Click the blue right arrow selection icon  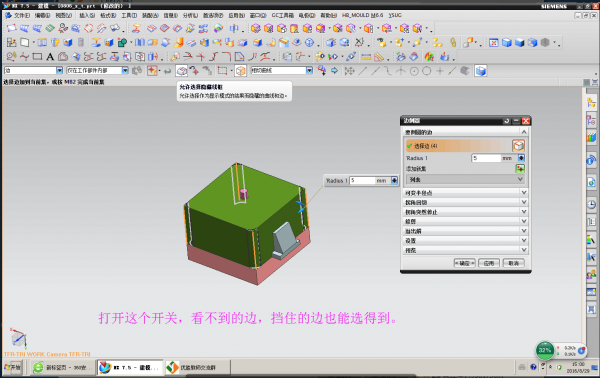click(x=334, y=71)
